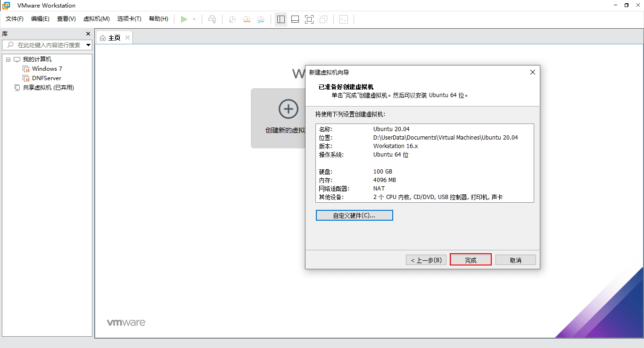Viewport: 644px width, 348px height.
Task: Open the 帮助(H) menu
Action: 158,19
